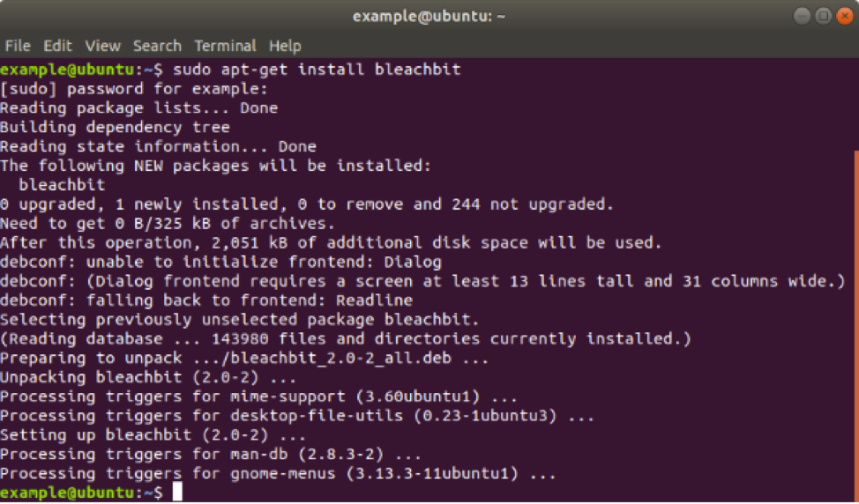Open the Search menu

coord(157,46)
